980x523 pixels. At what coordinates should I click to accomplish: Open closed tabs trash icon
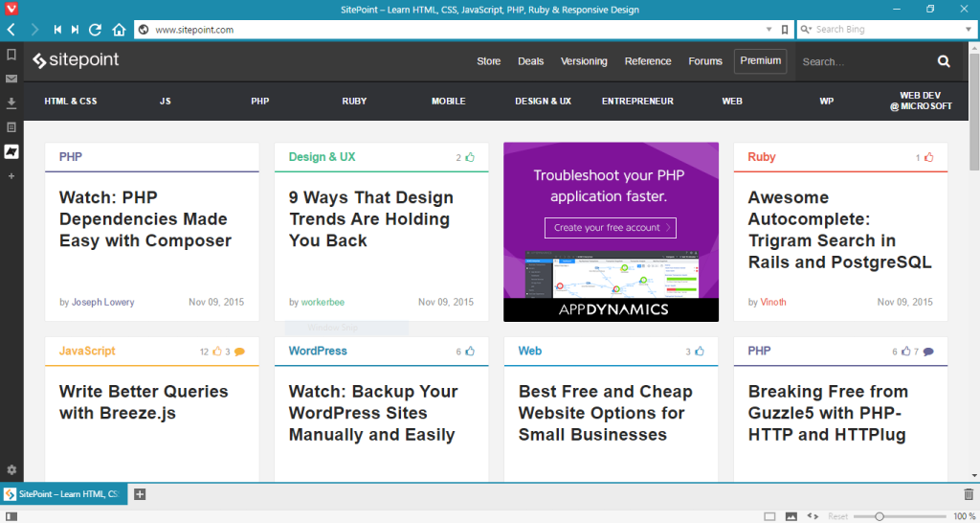click(969, 494)
